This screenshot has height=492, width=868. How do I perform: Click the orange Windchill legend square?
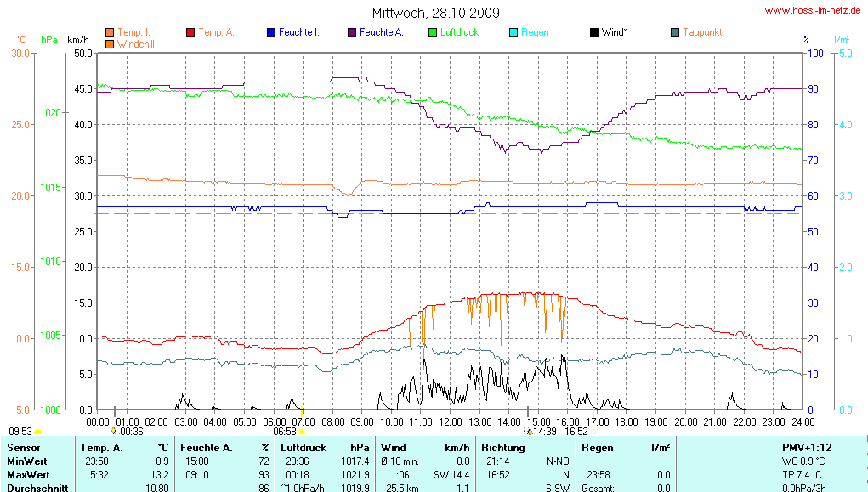(110, 43)
